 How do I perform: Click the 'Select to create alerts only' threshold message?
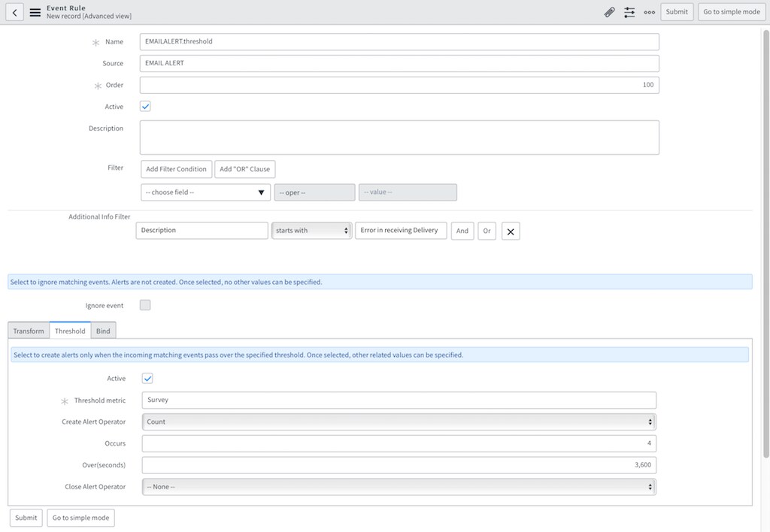pyautogui.click(x=380, y=355)
